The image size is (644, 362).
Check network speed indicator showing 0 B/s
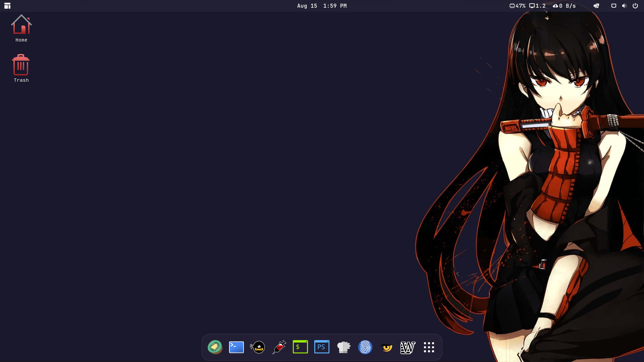click(x=565, y=6)
